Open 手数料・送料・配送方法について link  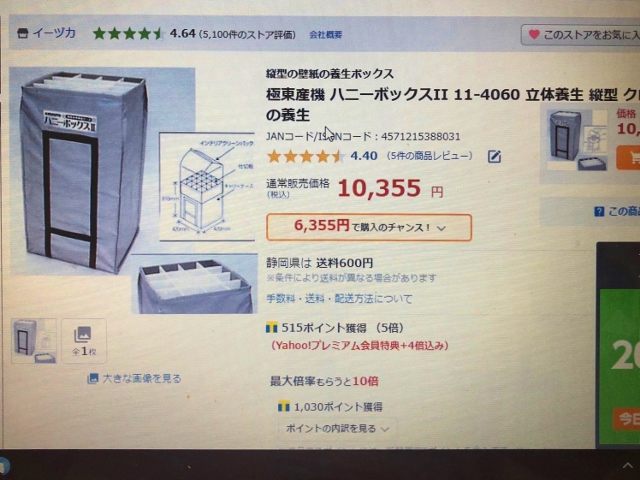(339, 298)
